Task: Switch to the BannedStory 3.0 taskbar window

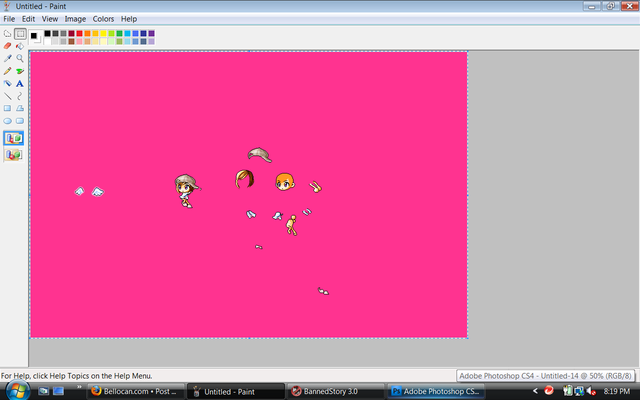Action: 335,391
